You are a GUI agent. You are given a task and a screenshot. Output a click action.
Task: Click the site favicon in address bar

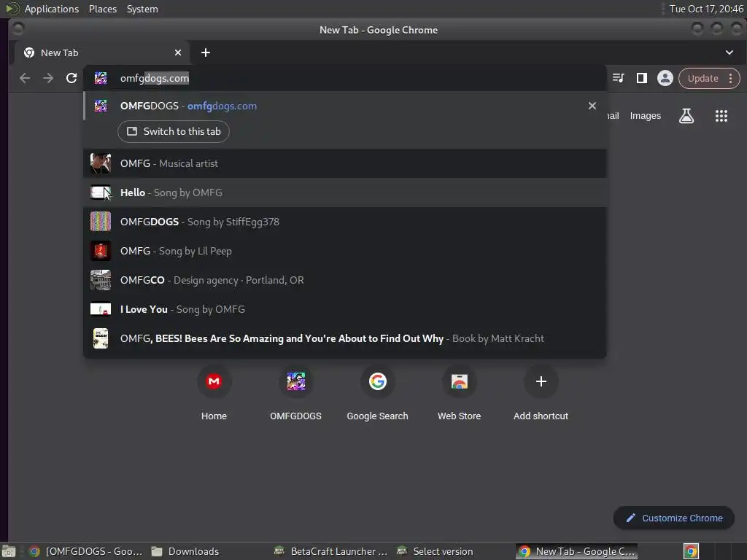click(x=101, y=78)
